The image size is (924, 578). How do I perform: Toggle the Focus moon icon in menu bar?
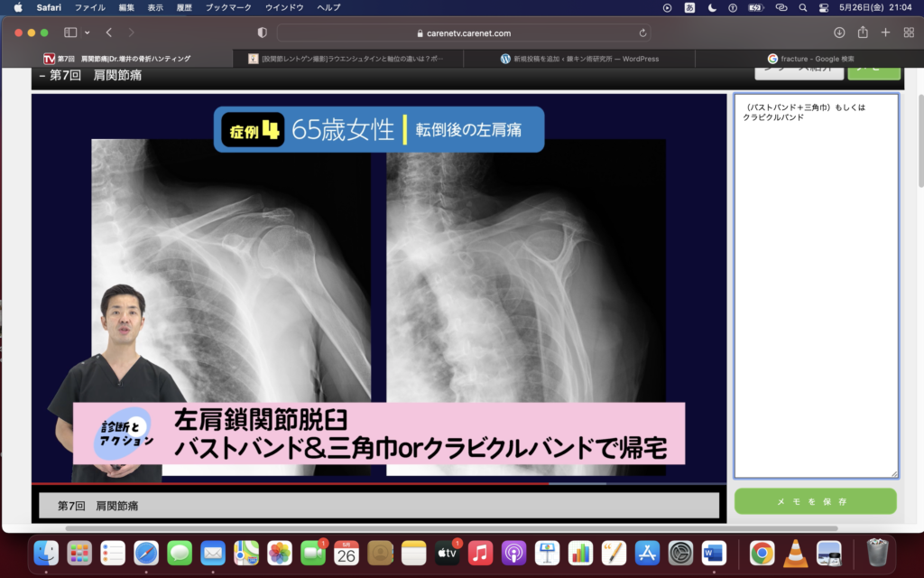pyautogui.click(x=713, y=7)
